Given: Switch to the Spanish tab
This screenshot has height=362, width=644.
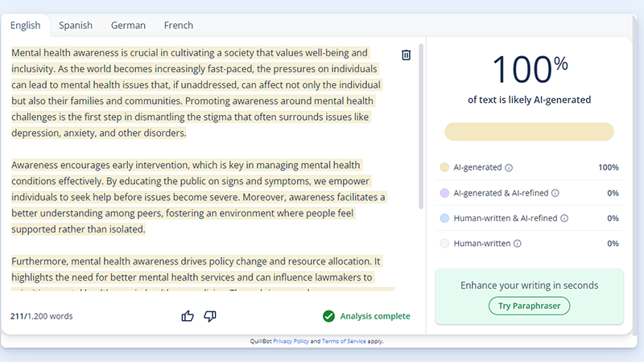Looking at the screenshot, I should click(76, 25).
